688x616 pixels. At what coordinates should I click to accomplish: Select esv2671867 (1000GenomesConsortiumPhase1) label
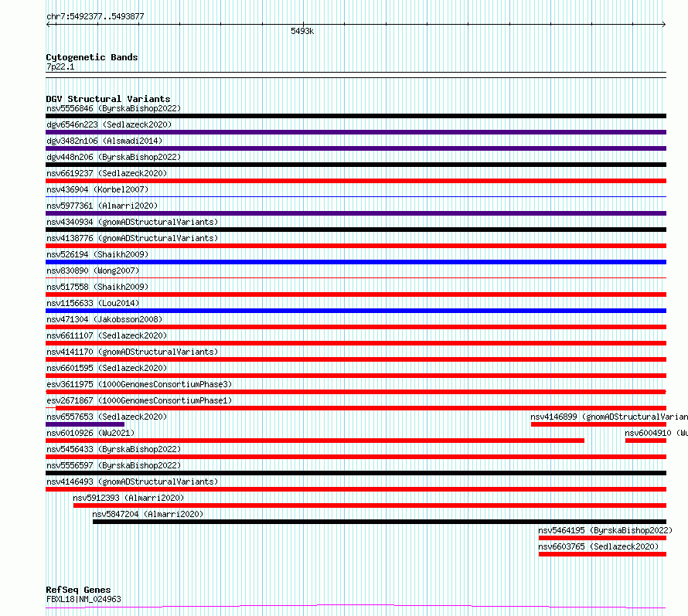139,400
